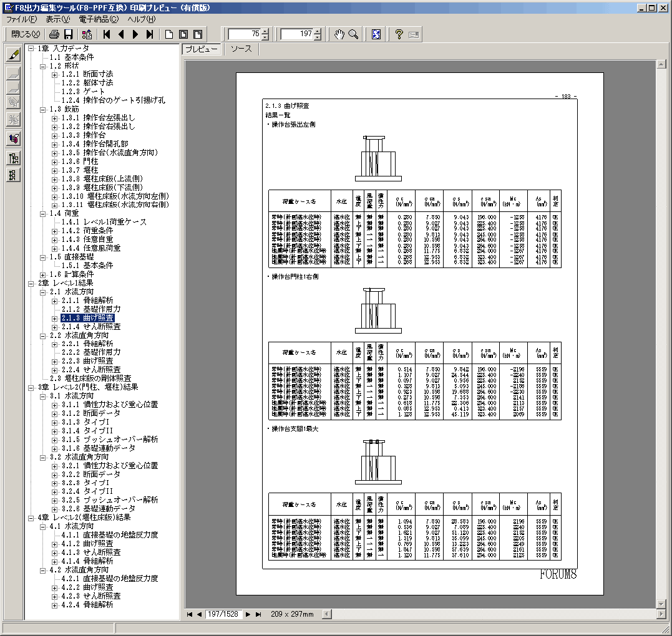Expand the 3.1.5 プッシュオーバー解析 node

pos(54,440)
